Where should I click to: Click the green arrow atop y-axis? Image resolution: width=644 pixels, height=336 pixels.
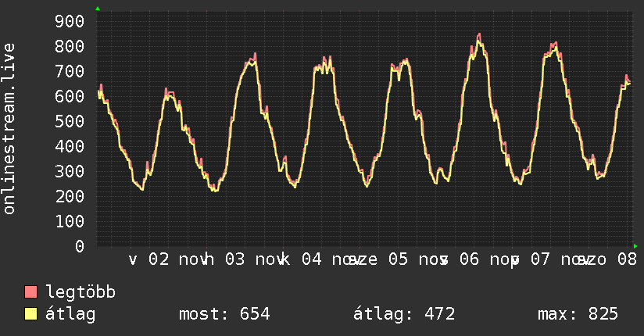tap(98, 9)
